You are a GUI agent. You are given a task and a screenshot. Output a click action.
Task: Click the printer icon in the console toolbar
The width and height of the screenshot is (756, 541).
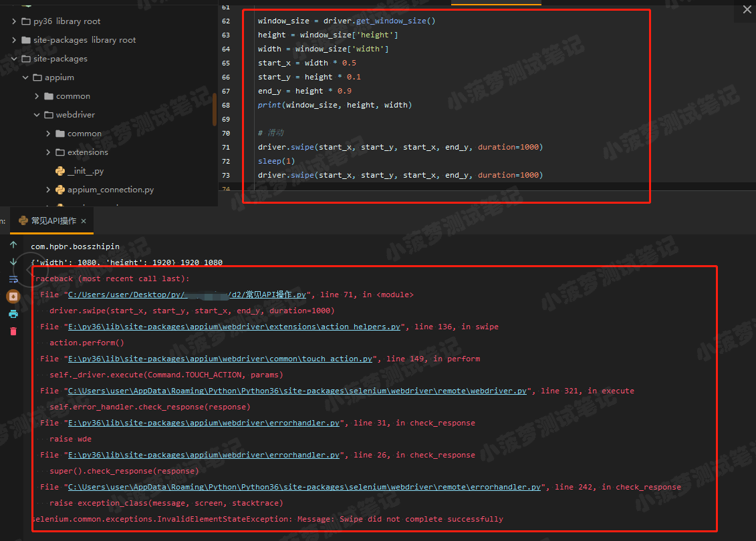click(13, 314)
